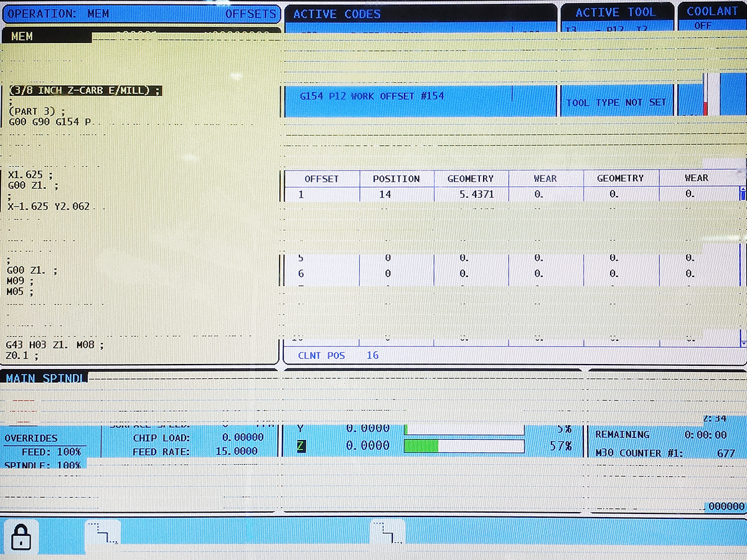
Task: Click the OPERATION: MEM title
Action: [x=58, y=14]
